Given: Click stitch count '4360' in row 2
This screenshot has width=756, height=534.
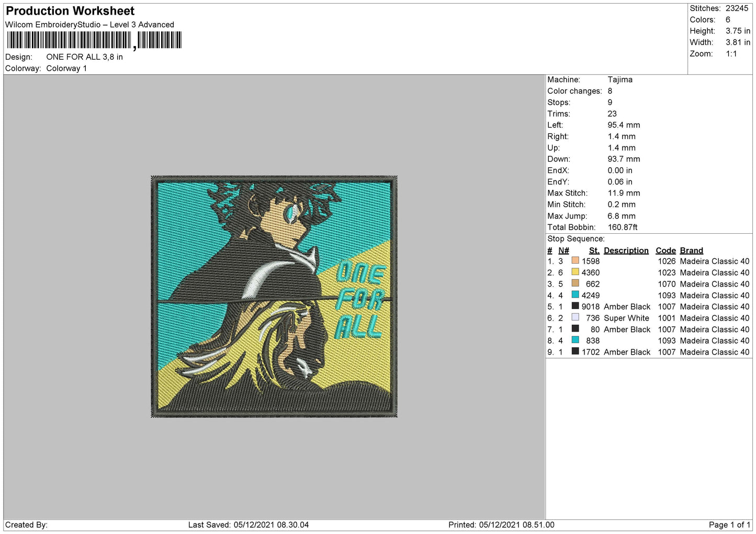Looking at the screenshot, I should pyautogui.click(x=591, y=272).
